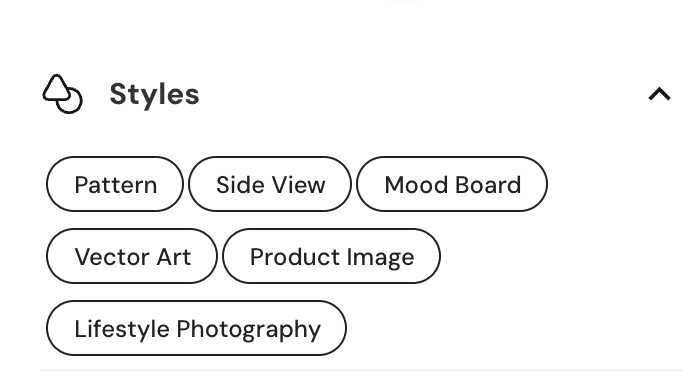Select the Lifestyle Photography style chip
The image size is (682, 371).
click(x=197, y=328)
